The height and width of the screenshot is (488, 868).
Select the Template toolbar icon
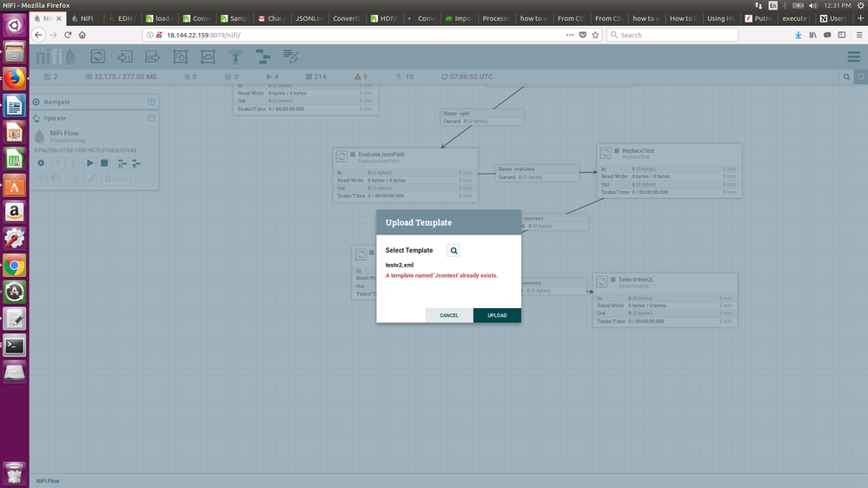point(263,56)
